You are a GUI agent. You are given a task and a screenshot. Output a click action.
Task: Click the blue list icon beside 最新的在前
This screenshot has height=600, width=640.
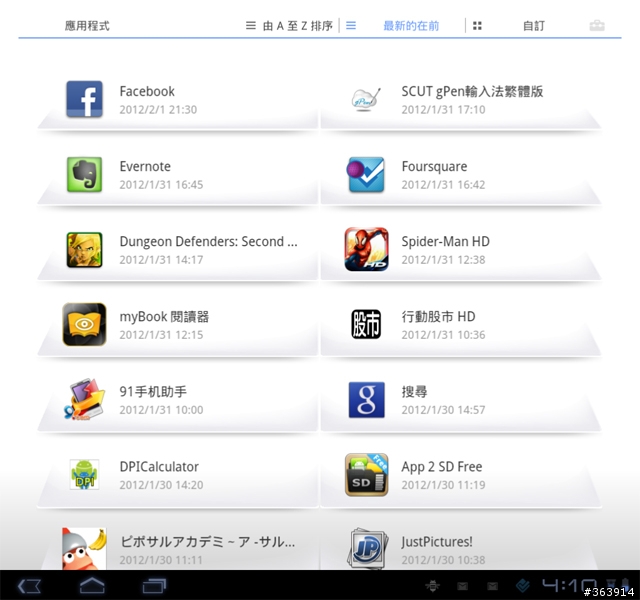pos(351,26)
